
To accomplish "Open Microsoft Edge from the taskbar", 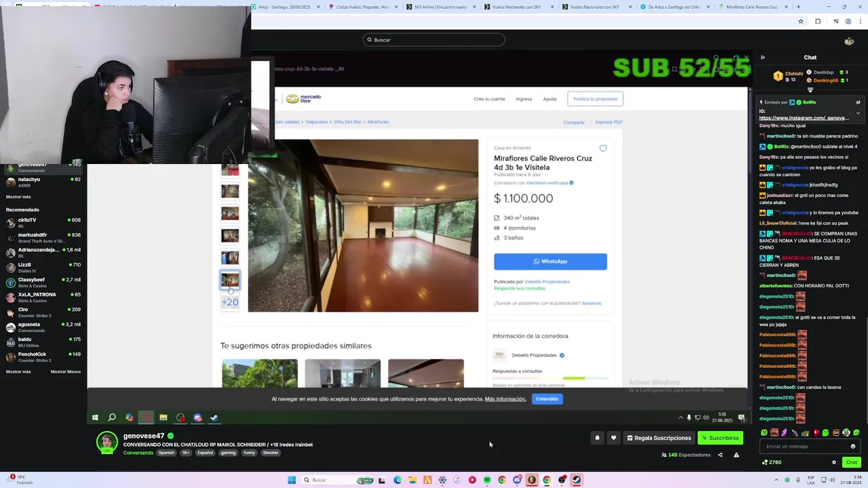I will click(397, 480).
